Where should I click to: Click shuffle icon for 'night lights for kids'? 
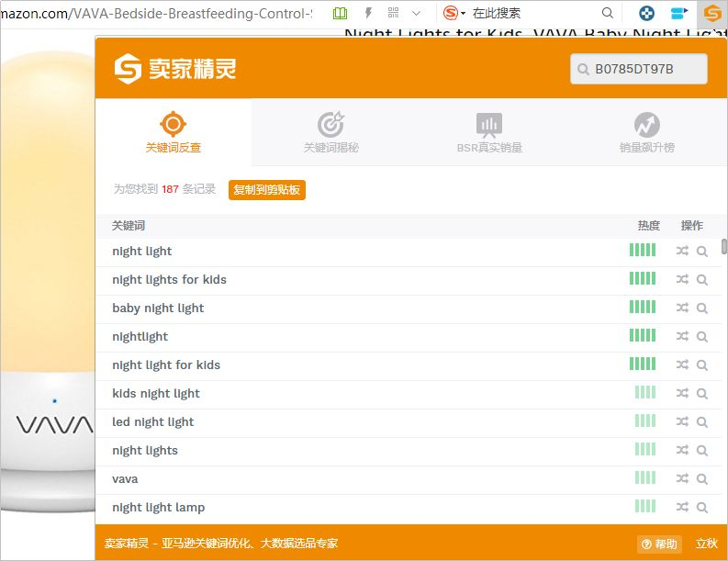pos(682,279)
